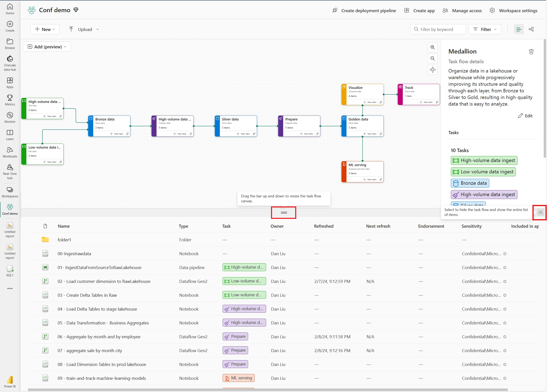Sort by Type column header
The width and height of the screenshot is (547, 392).
(x=183, y=226)
